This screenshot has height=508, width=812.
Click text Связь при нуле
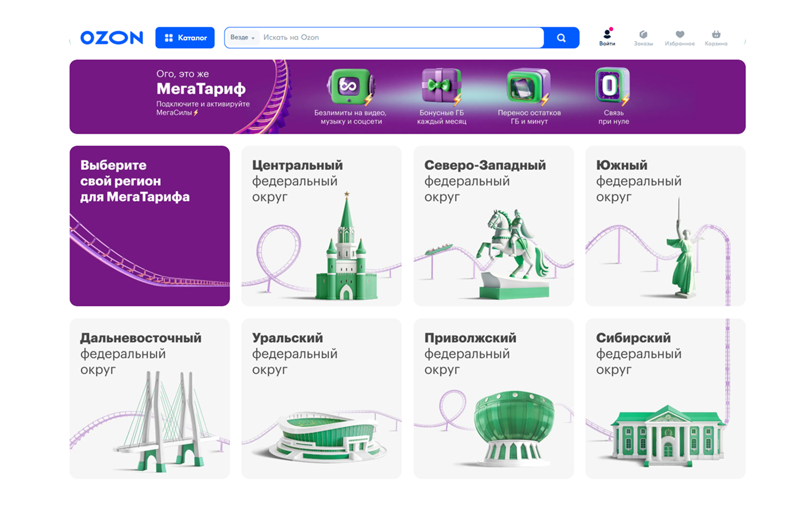[614, 117]
